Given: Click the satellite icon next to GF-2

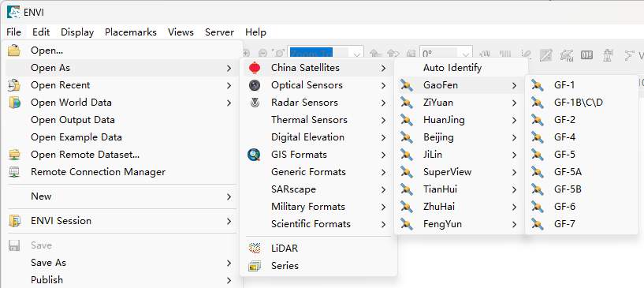Looking at the screenshot, I should (538, 120).
